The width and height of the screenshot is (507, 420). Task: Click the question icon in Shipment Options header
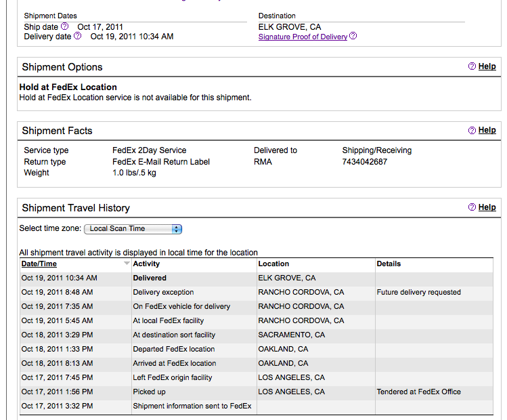coord(472,66)
